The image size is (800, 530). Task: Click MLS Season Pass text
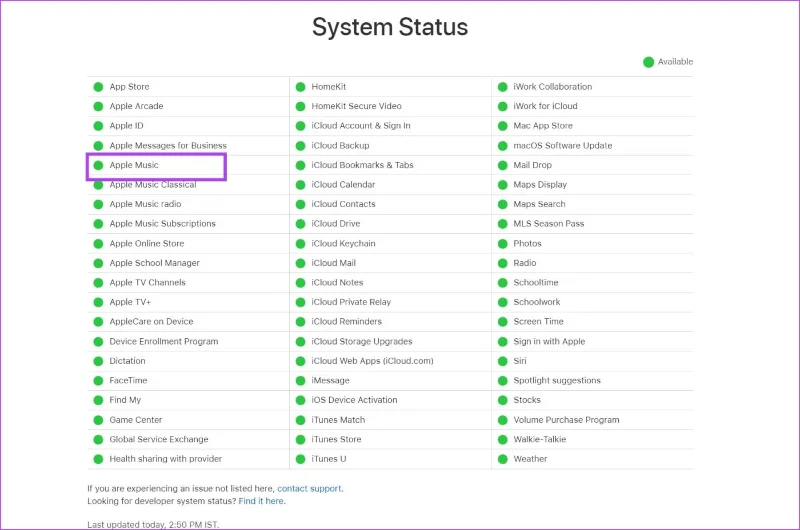click(x=548, y=224)
